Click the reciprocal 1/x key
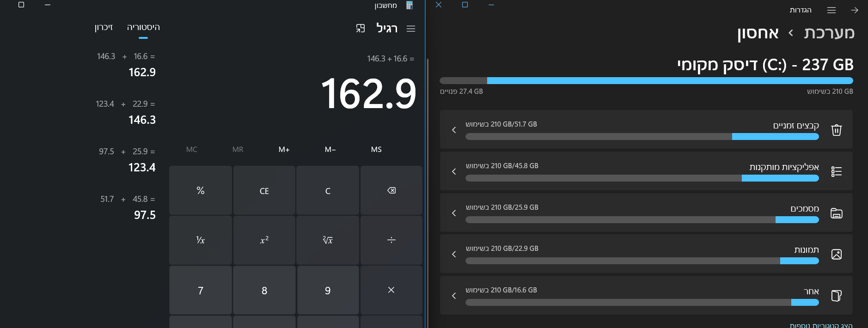868x328 pixels. (x=201, y=240)
